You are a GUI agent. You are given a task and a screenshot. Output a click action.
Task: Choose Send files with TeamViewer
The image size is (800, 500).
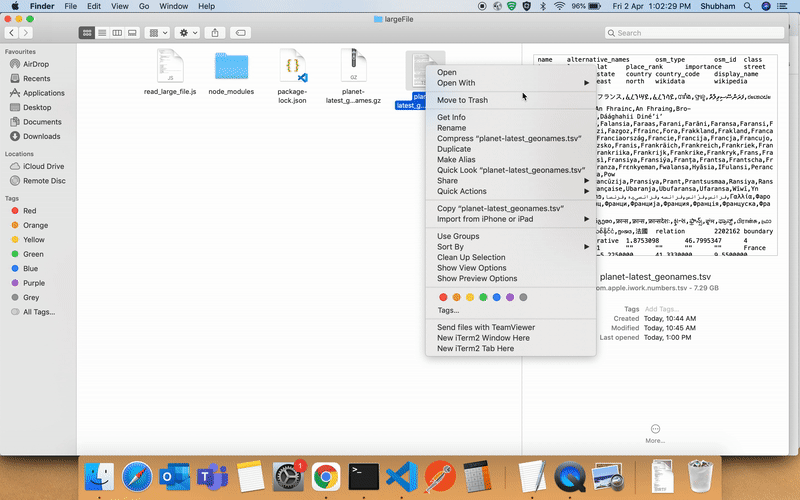[511, 328]
